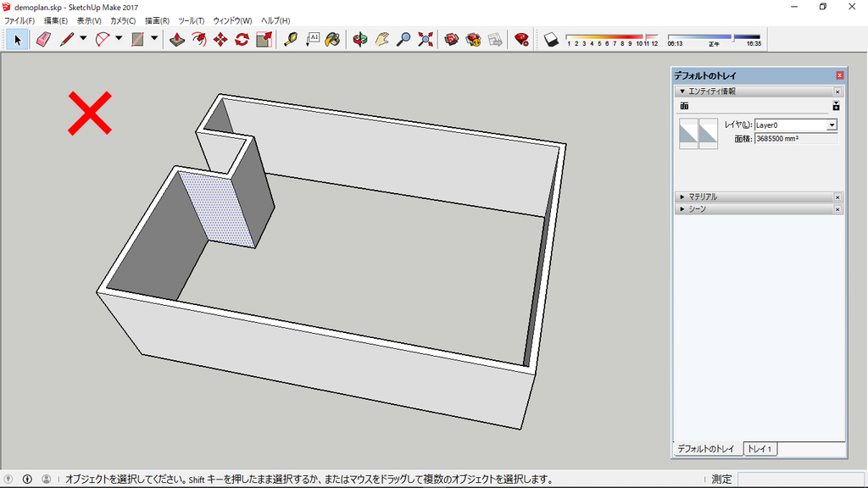Click the 面積 area value field
This screenshot has width=868, height=488.
click(x=796, y=139)
